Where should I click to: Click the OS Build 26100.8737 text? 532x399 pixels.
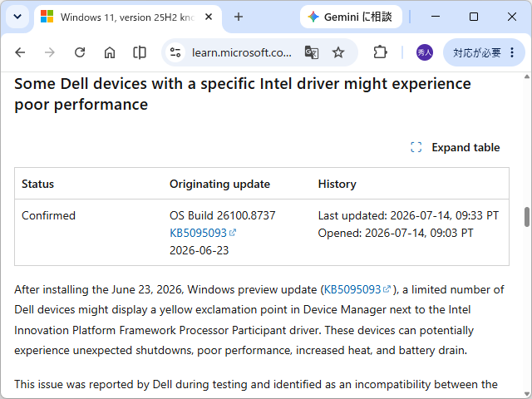[x=223, y=215]
